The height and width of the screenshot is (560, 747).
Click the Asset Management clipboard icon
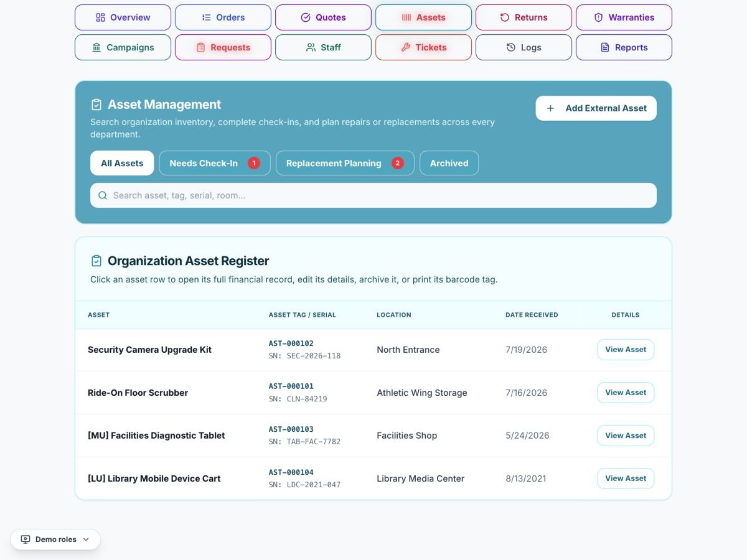tap(96, 105)
